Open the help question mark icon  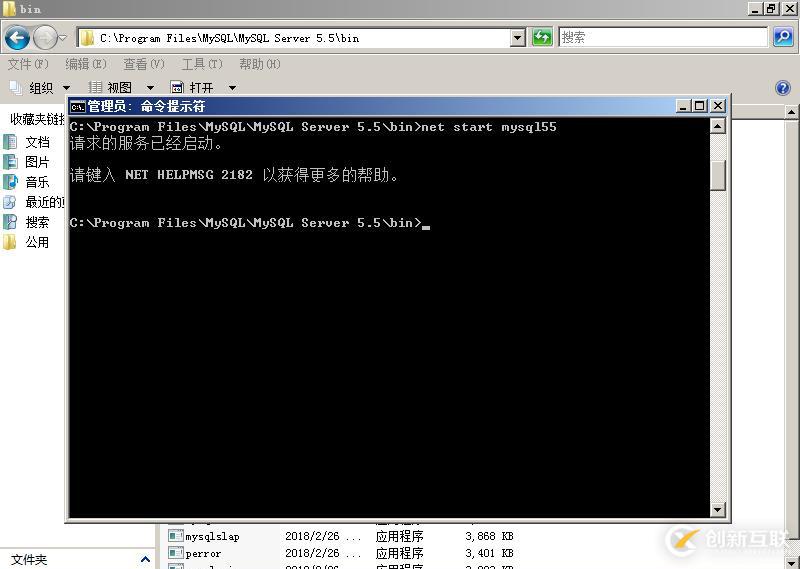[783, 88]
